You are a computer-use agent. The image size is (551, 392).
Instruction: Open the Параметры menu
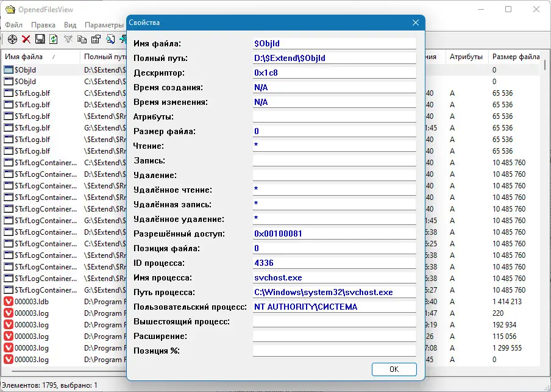[x=104, y=25]
